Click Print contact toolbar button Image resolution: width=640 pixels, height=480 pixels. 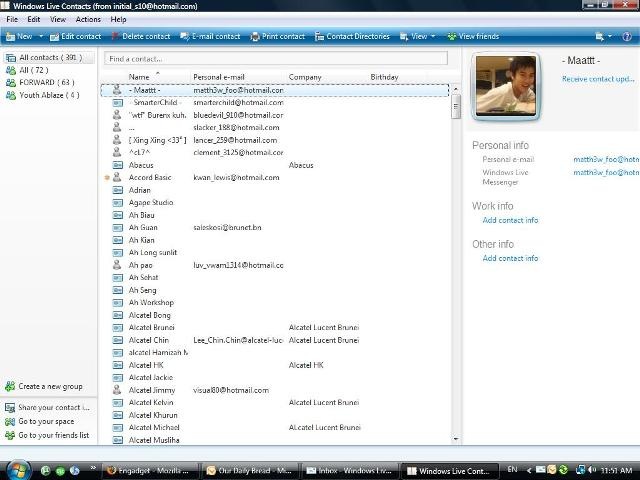[278, 36]
